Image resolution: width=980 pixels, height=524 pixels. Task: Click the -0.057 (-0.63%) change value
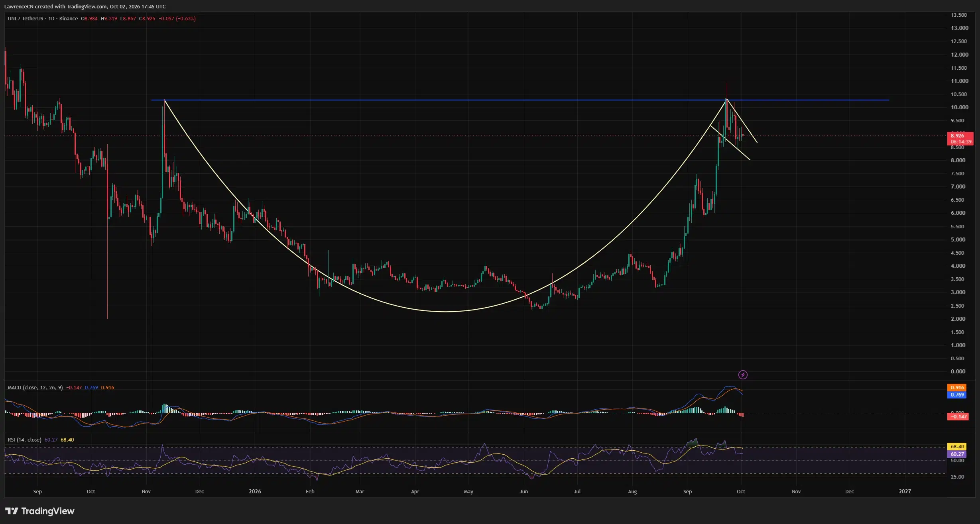(177, 19)
